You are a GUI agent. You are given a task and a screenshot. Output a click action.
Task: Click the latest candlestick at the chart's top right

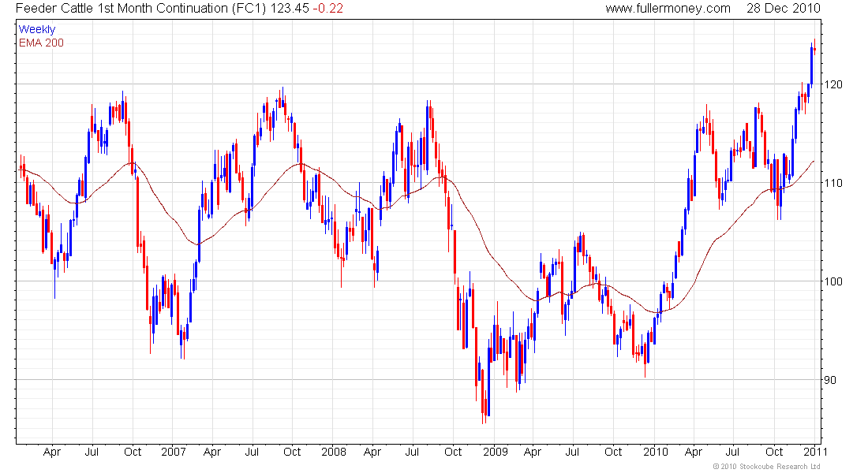(815, 47)
